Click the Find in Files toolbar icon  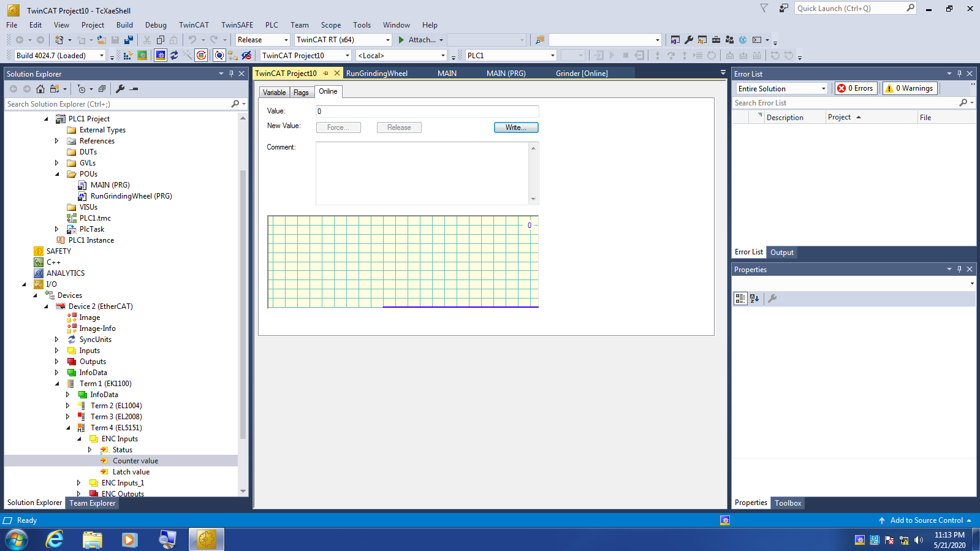point(540,40)
